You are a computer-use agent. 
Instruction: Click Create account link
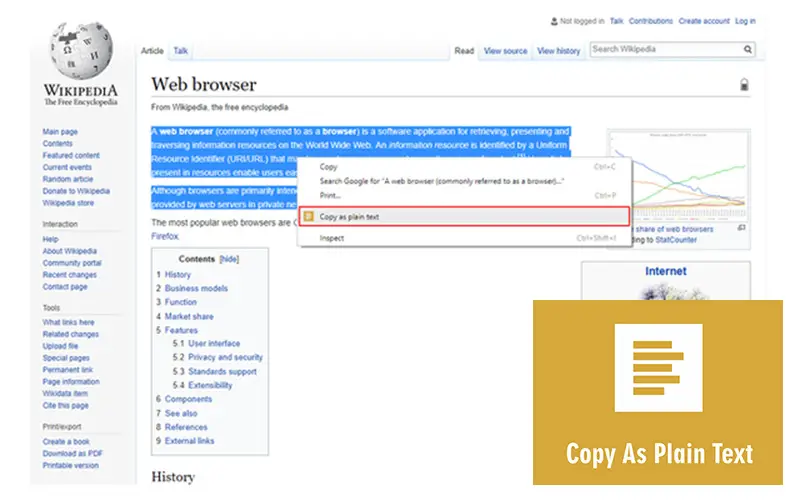[704, 21]
